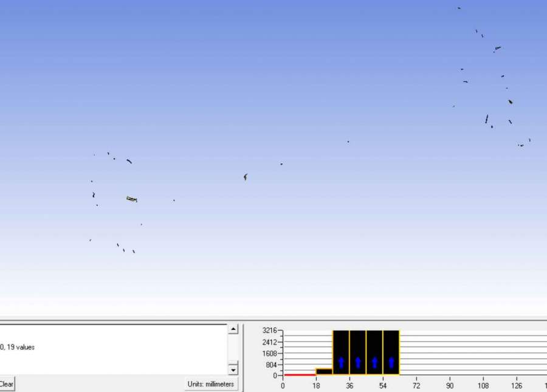Viewport: 547px width, 392px height.
Task: Select the curved fragment at the viewport center
Action: click(246, 177)
